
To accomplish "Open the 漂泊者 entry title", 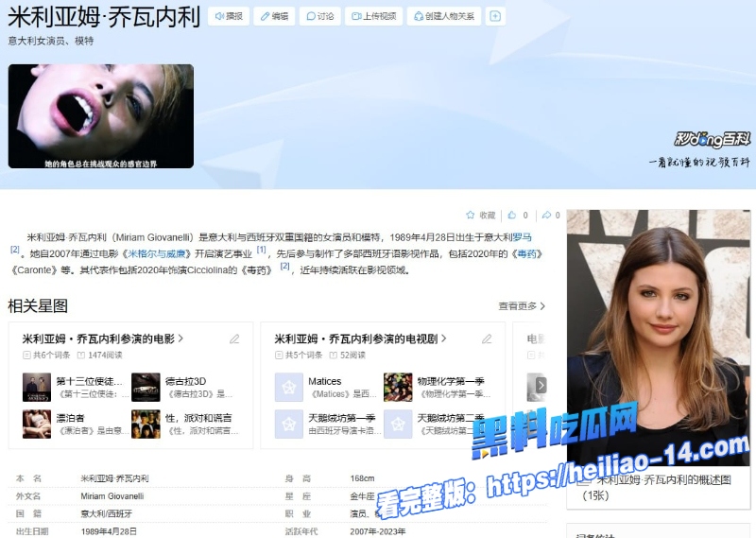I will pos(70,418).
